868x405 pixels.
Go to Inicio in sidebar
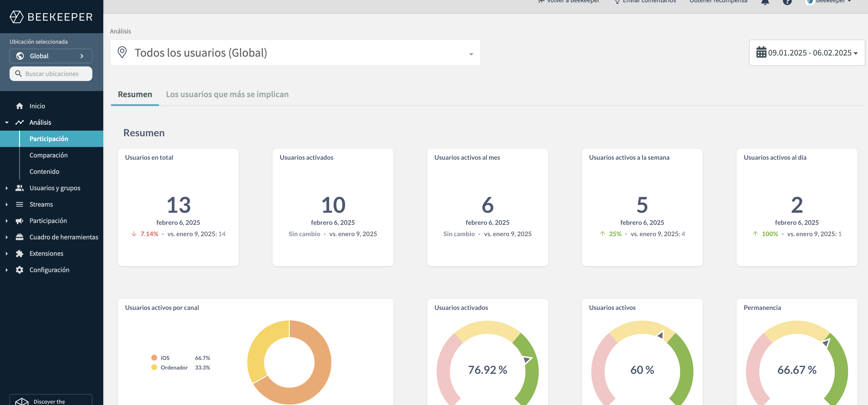click(37, 106)
